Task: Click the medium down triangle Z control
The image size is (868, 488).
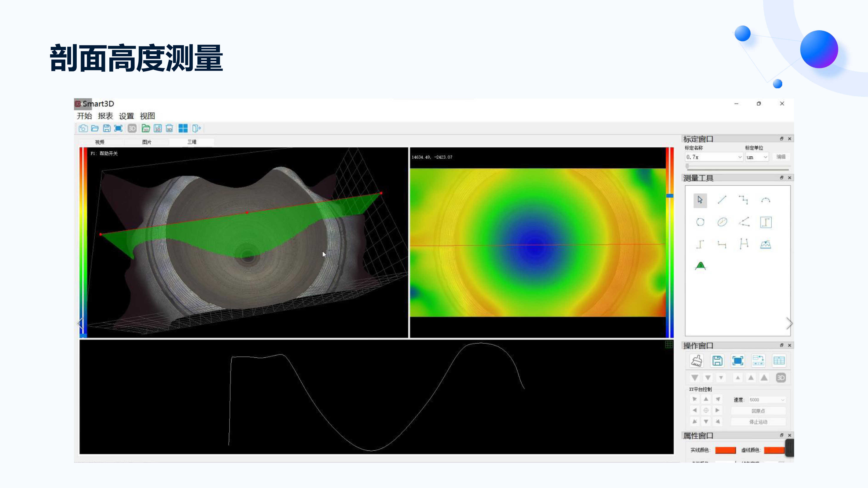Action: [708, 378]
